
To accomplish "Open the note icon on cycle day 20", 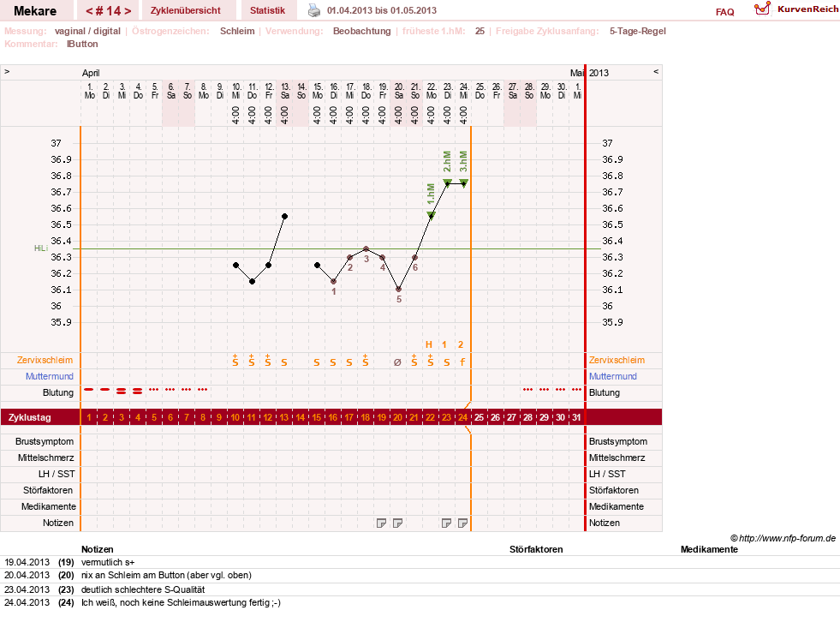I will pos(397,523).
